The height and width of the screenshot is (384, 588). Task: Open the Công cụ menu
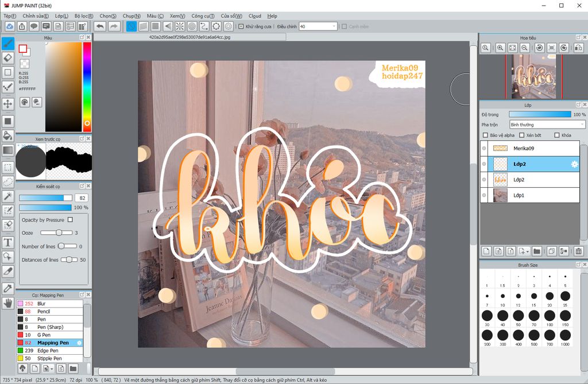click(203, 15)
